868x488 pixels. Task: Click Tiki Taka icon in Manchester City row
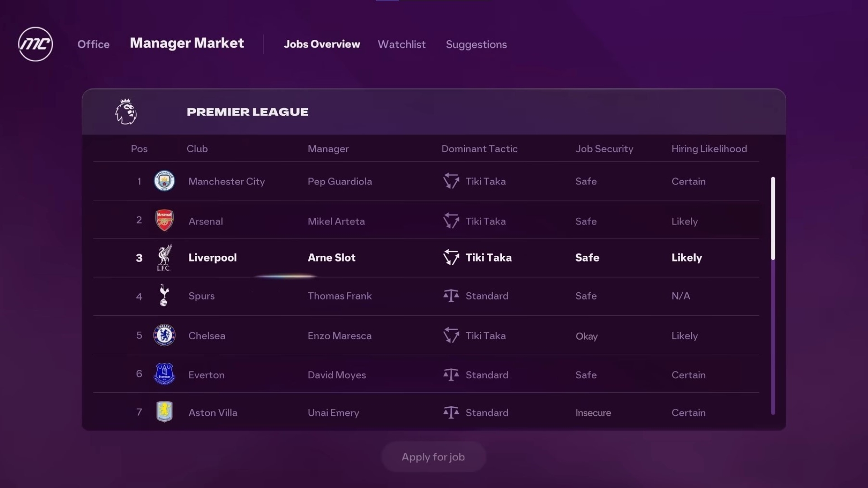click(451, 181)
